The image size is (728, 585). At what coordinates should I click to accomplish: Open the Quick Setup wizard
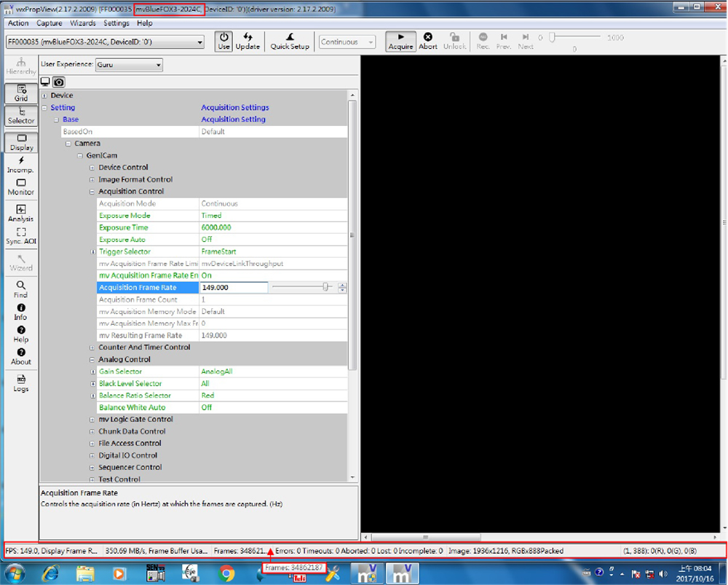click(290, 41)
